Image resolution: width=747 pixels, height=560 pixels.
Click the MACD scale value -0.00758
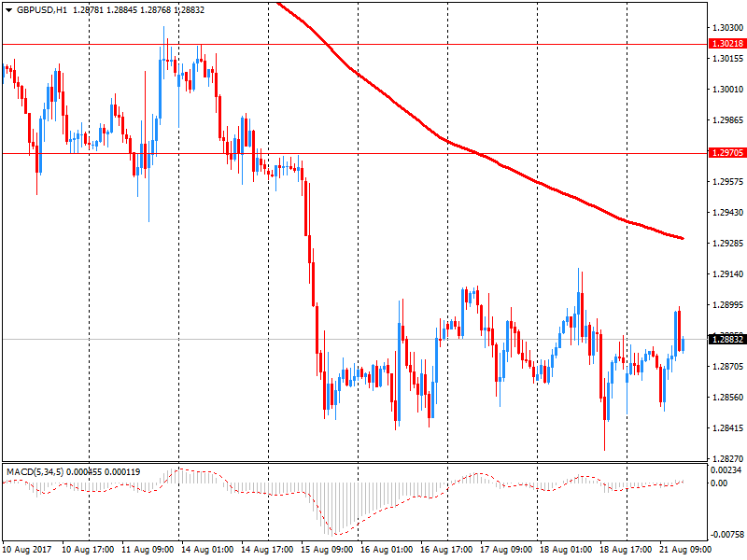pyautogui.click(x=726, y=534)
